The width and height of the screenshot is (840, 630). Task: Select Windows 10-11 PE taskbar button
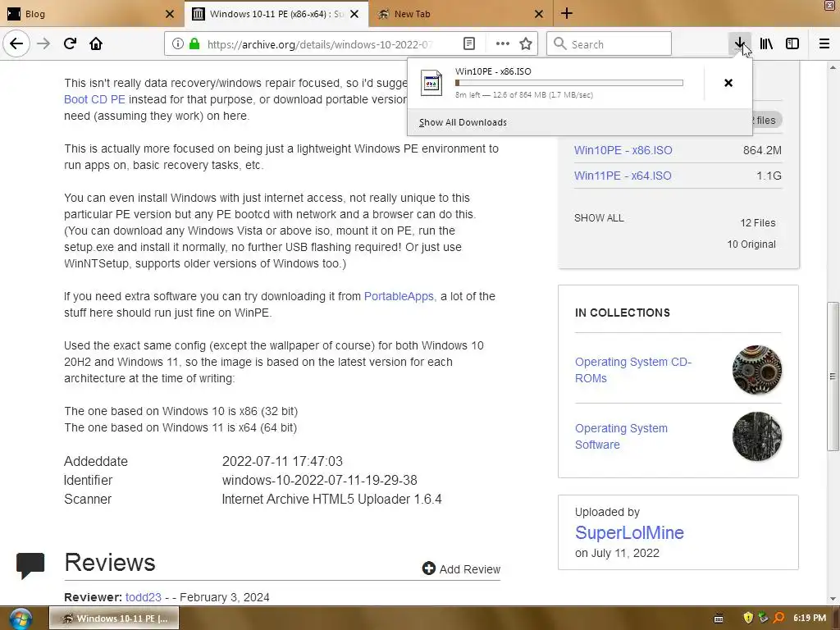114,619
